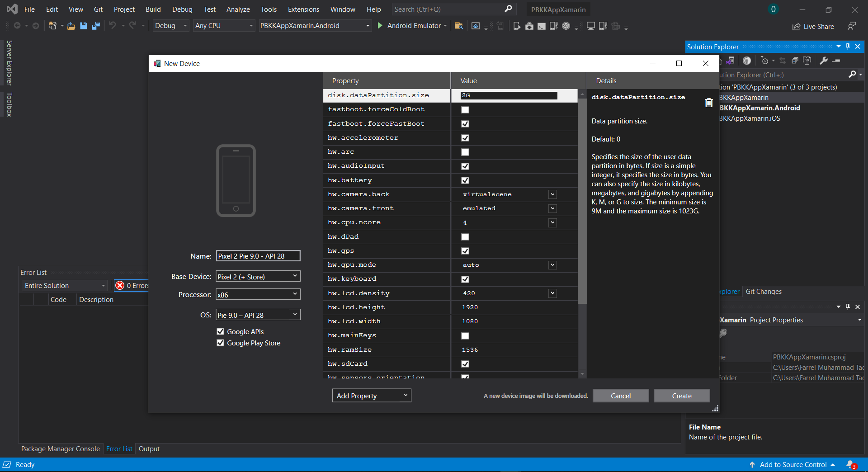Toggle the hw.accelerometer checkbox

click(x=465, y=138)
